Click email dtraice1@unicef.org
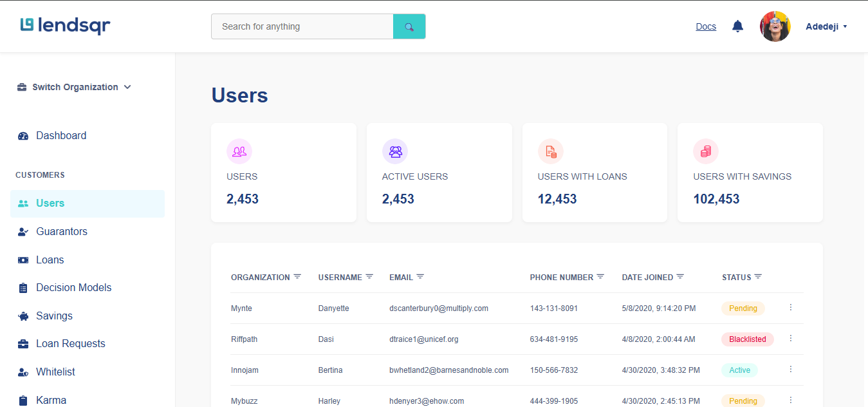The image size is (868, 407). pos(424,339)
